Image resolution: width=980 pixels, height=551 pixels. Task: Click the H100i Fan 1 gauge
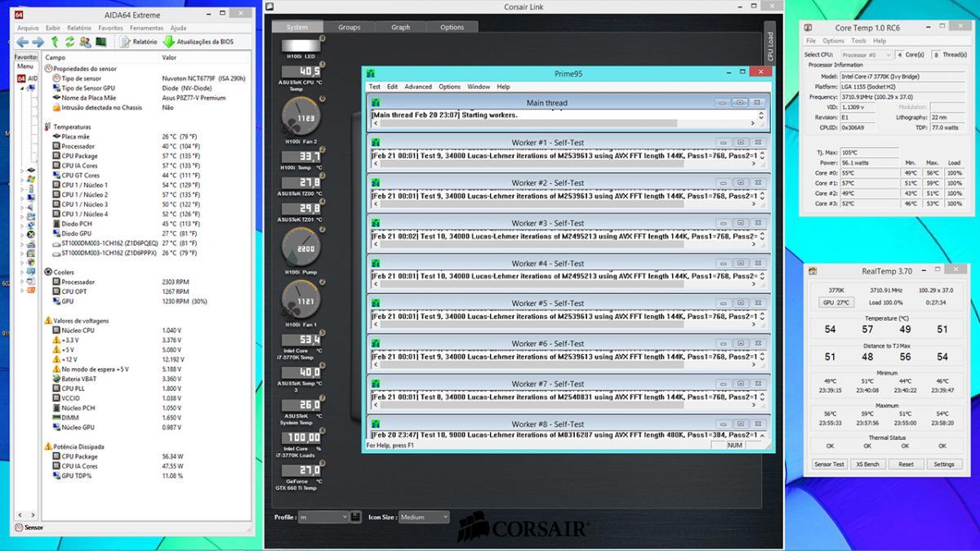pyautogui.click(x=301, y=301)
